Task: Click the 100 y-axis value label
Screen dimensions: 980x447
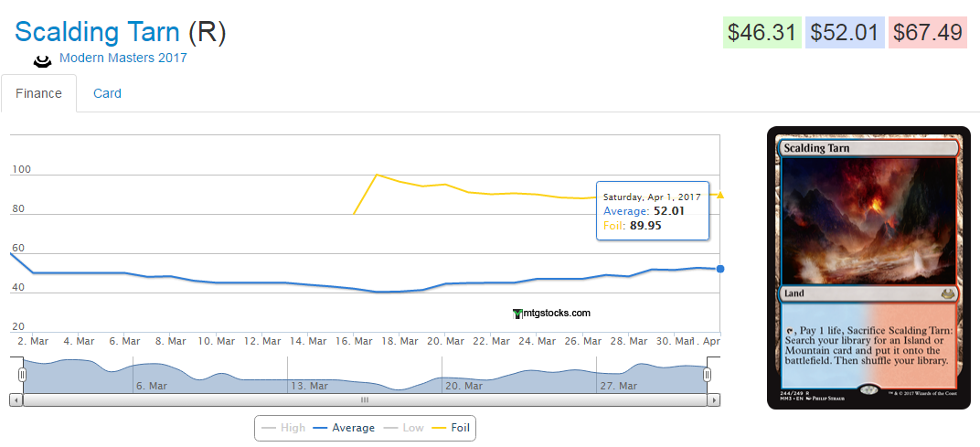Action: [x=21, y=169]
